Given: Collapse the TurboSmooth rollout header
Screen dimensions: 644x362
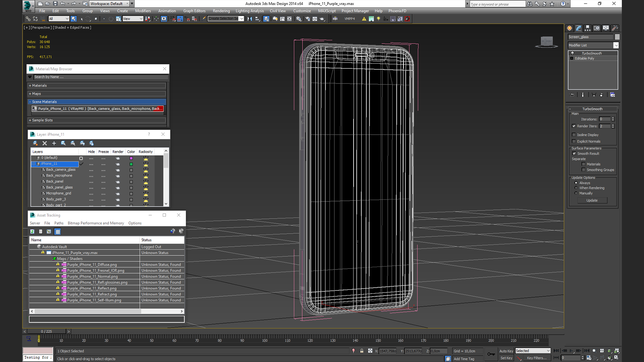Looking at the screenshot, I should 592,109.
